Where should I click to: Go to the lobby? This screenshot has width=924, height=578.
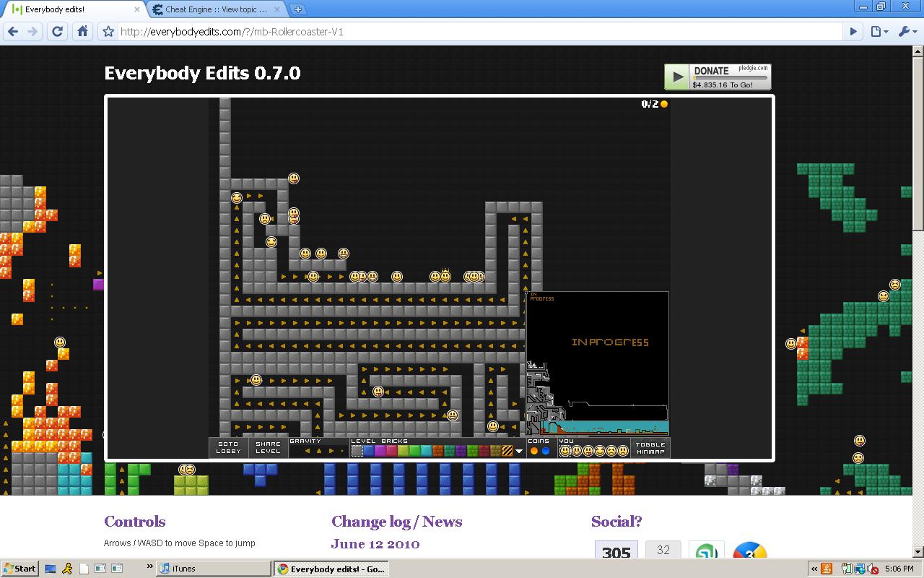[228, 448]
